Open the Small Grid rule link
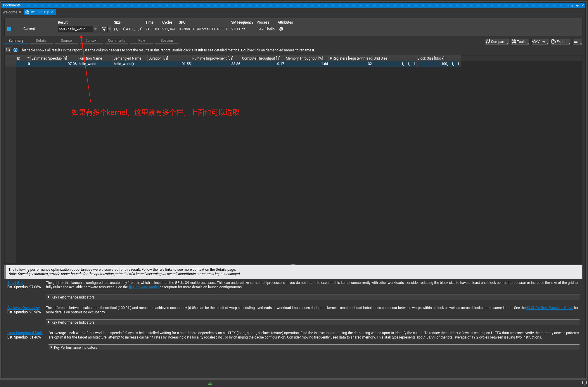Viewport: 588px width, 387px height. coord(15,282)
